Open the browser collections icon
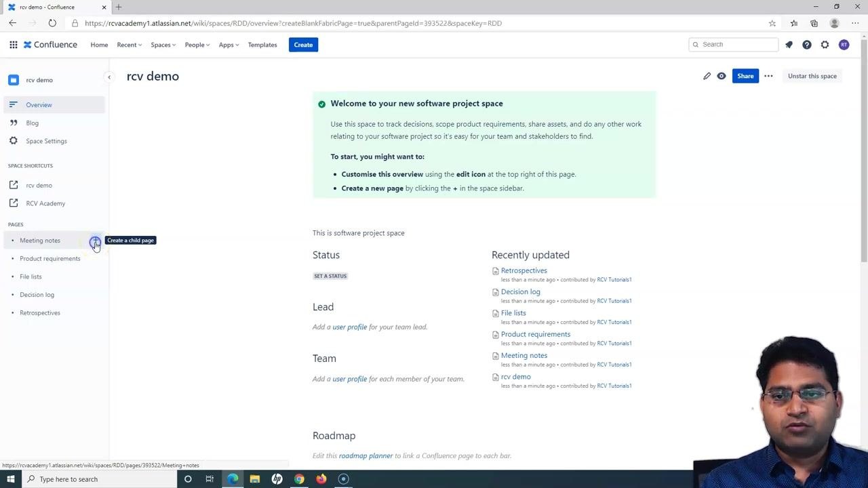 pos(814,23)
